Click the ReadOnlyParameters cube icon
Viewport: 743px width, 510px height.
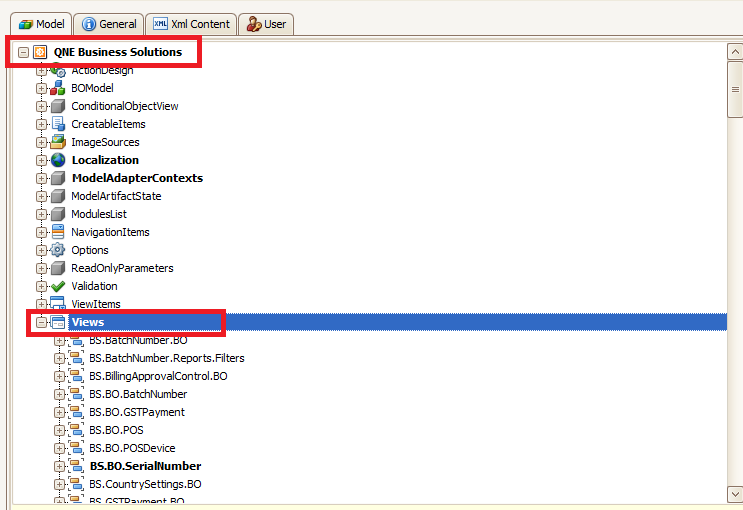click(58, 268)
